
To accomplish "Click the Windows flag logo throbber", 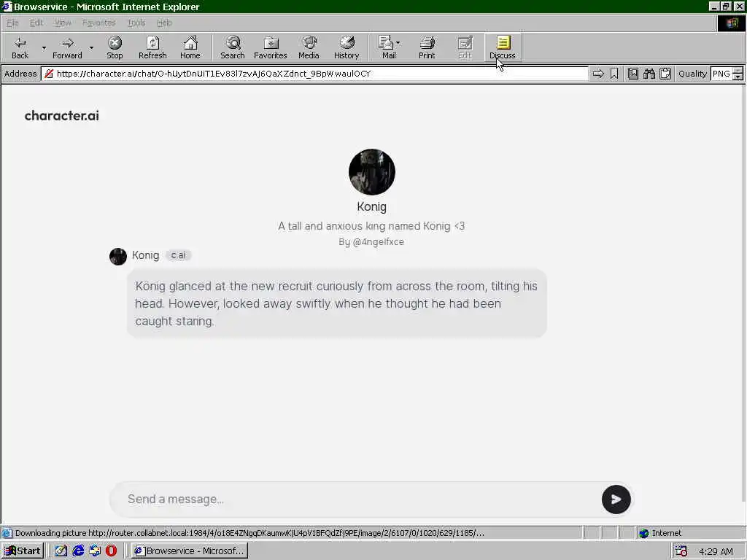I will click(x=732, y=23).
